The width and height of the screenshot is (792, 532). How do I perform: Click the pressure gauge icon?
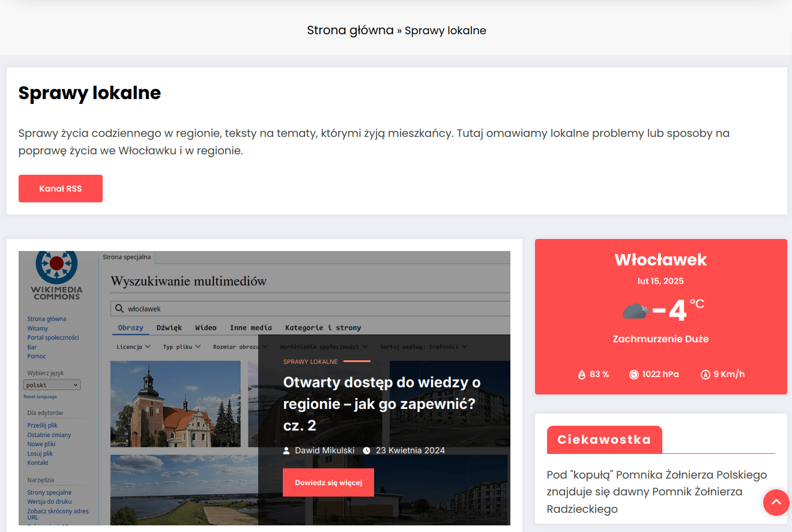(633, 375)
